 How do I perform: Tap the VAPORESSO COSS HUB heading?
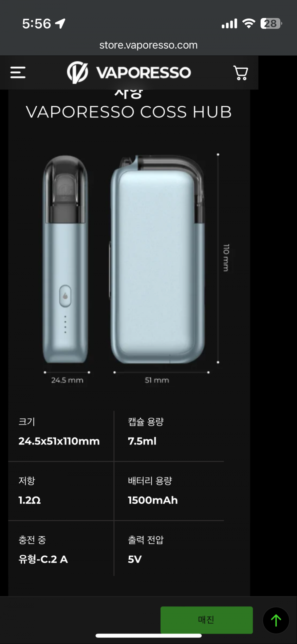click(x=129, y=112)
